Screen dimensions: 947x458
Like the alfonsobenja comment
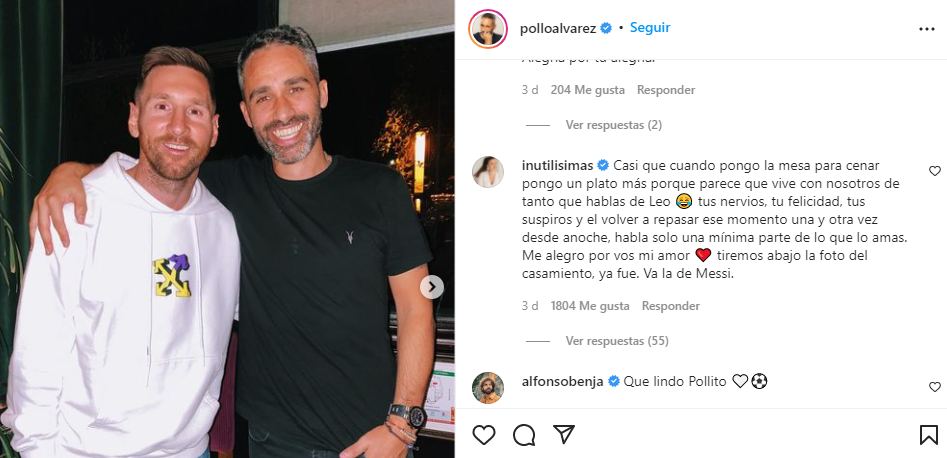pos(934,387)
